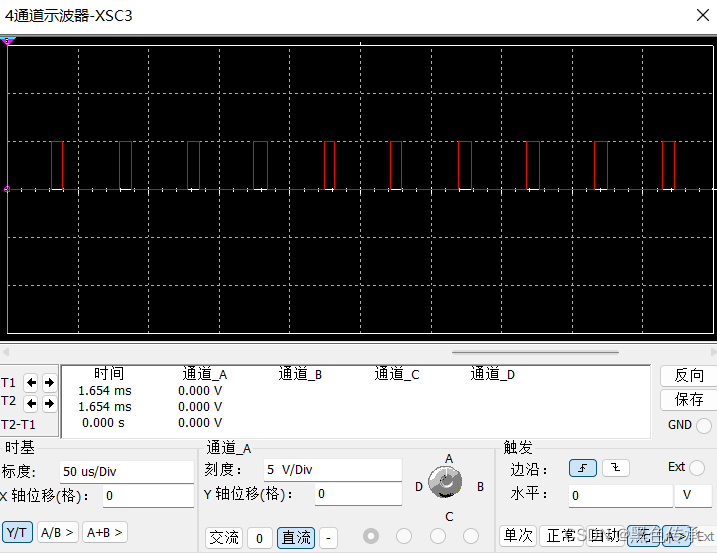Switch display mode to Y/T
This screenshot has height=553, width=717.
click(17, 532)
